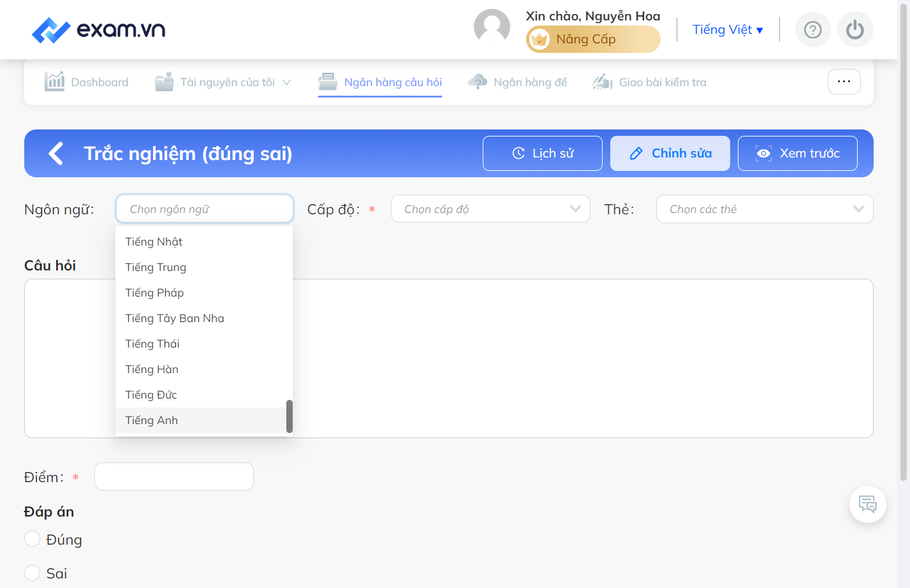Screen dimensions: 910x588
Task: Click the language dropdown list scrollbar
Action: coord(290,416)
